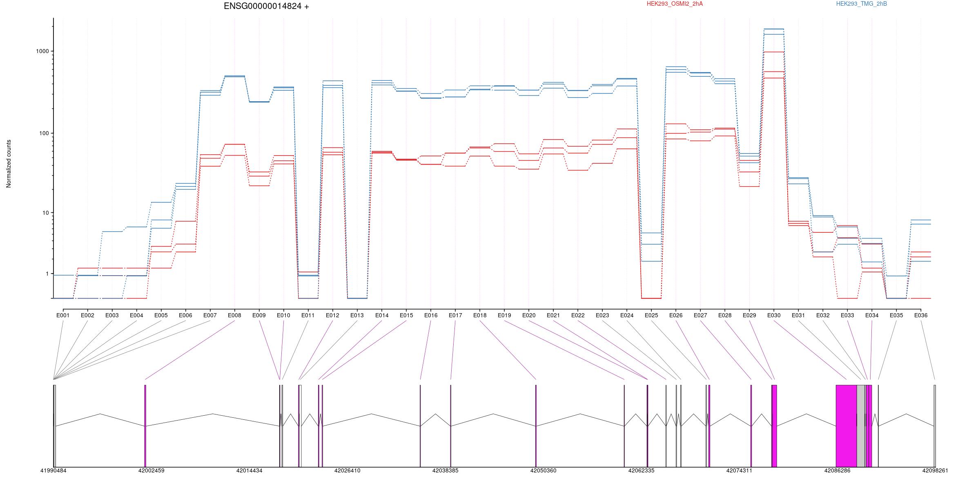
Task: Click exon label E031
Action: click(798, 315)
